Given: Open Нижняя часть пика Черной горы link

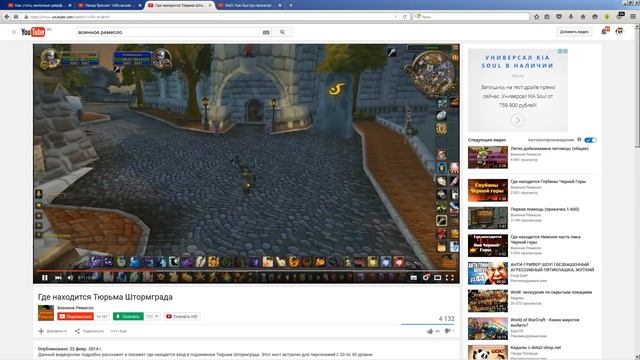Looking at the screenshot, I should click(546, 239).
